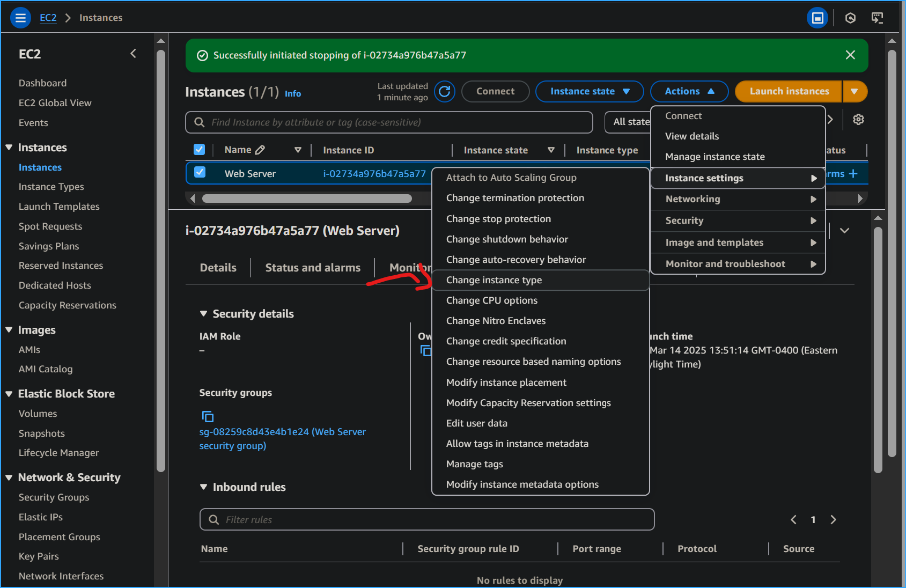Collapse the EC2 sidebar with arrow
906x588 pixels.
[x=133, y=54]
